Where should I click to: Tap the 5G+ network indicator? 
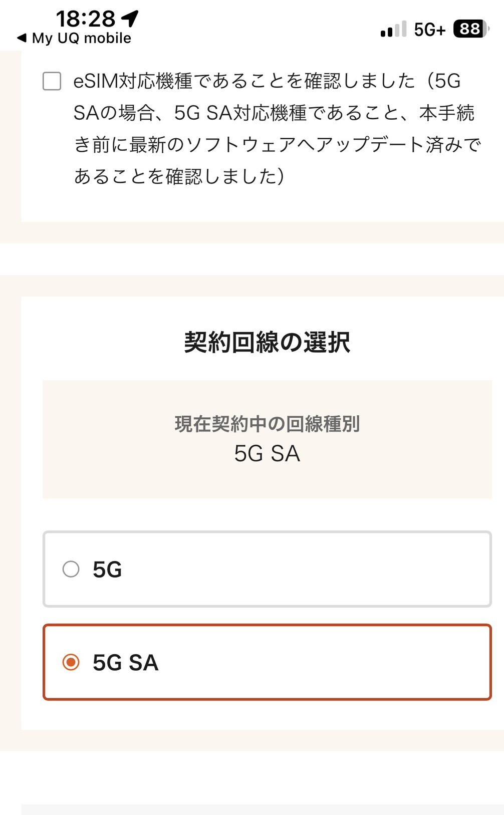(x=429, y=30)
